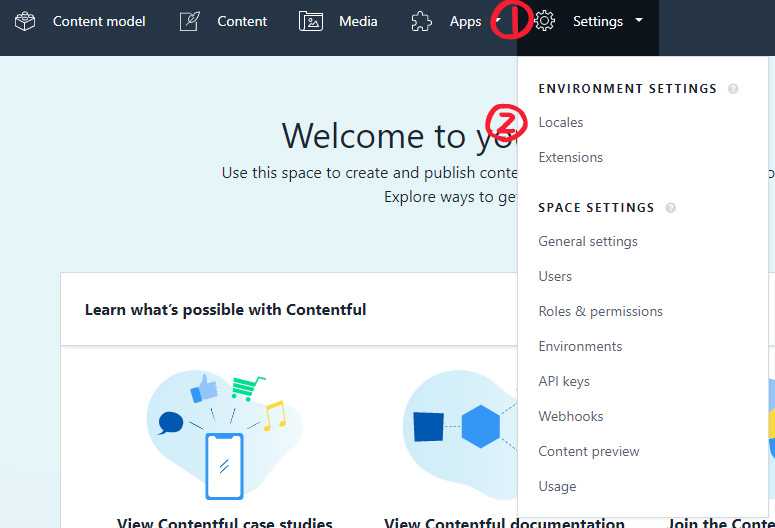
Task: Open Content preview settings
Action: coord(588,451)
